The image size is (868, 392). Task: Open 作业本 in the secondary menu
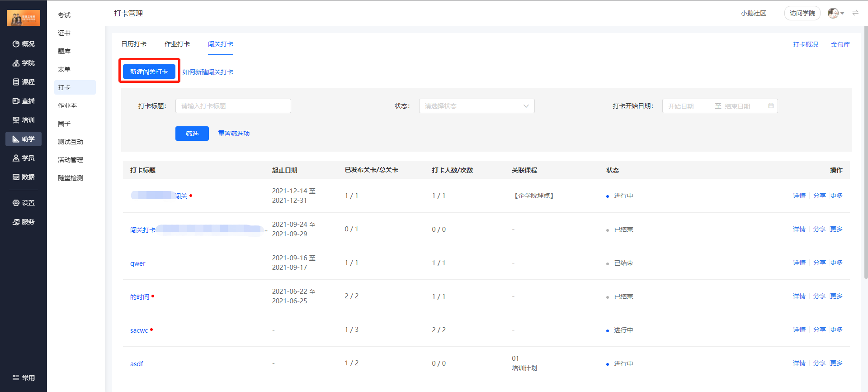pyautogui.click(x=67, y=105)
